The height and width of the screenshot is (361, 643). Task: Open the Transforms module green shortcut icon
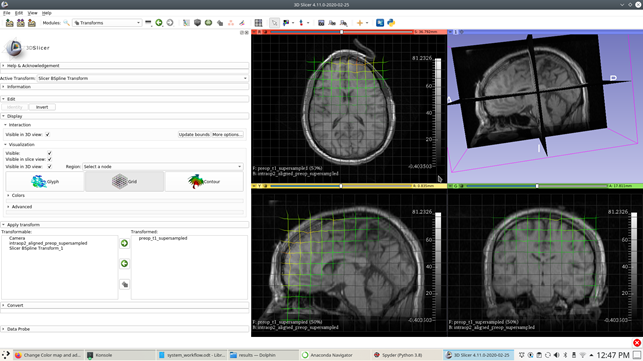pos(208,23)
